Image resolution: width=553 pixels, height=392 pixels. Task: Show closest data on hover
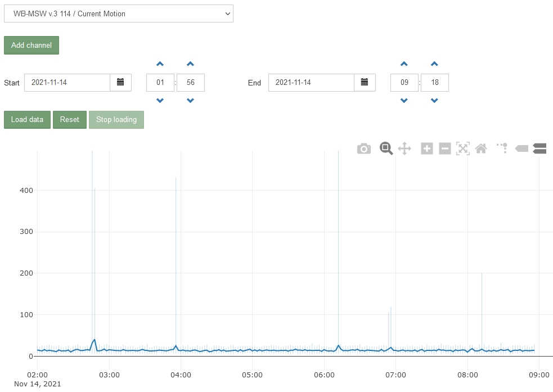coord(521,148)
